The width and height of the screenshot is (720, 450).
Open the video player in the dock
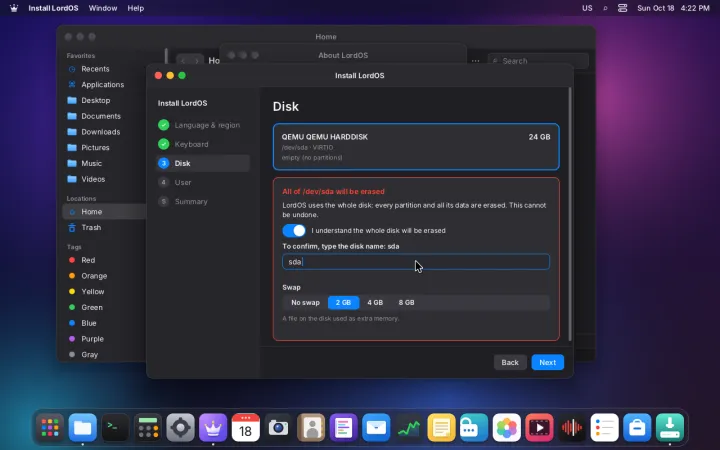(539, 428)
